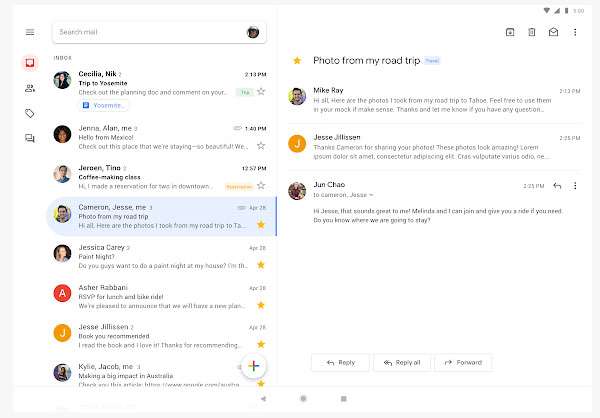The image size is (600, 418).
Task: Open RSVP for lunch and bike ride email
Action: [160, 296]
